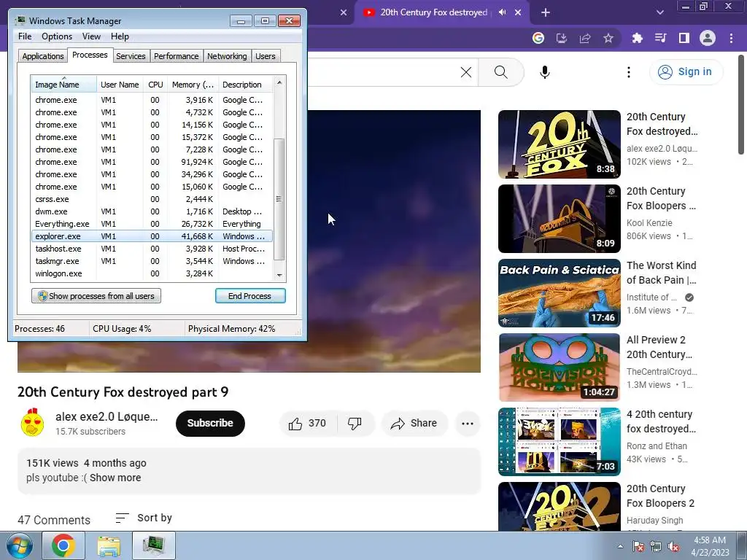Viewport: 747px width, 560px height.
Task: Toggle Chrome side panel icon
Action: pos(684,38)
